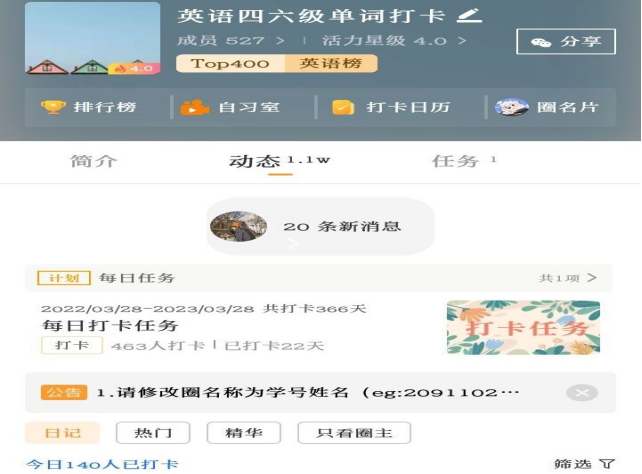Select the 精华 filter chip
Image resolution: width=642 pixels, height=474 pixels.
click(244, 433)
